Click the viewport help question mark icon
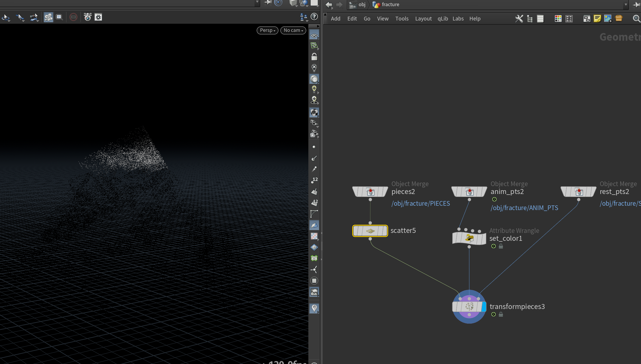 314,17
